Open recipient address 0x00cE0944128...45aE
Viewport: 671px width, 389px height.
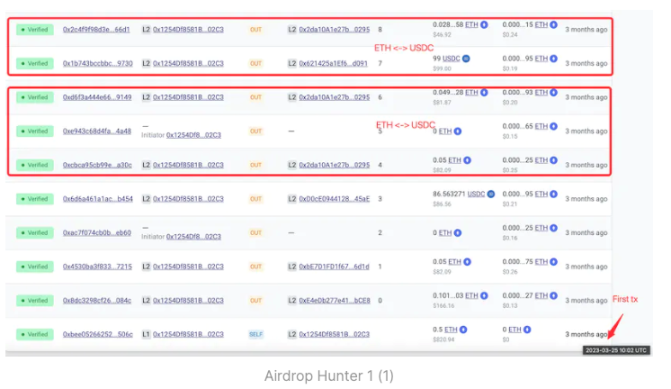[334, 199]
